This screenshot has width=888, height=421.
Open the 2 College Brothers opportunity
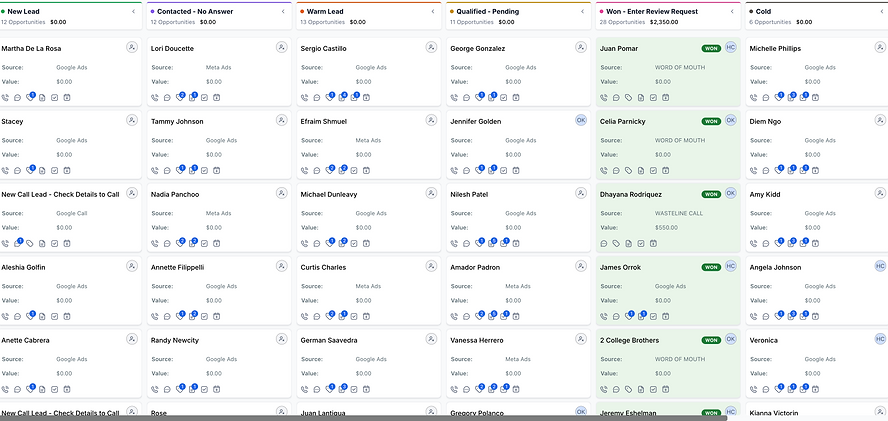point(629,341)
